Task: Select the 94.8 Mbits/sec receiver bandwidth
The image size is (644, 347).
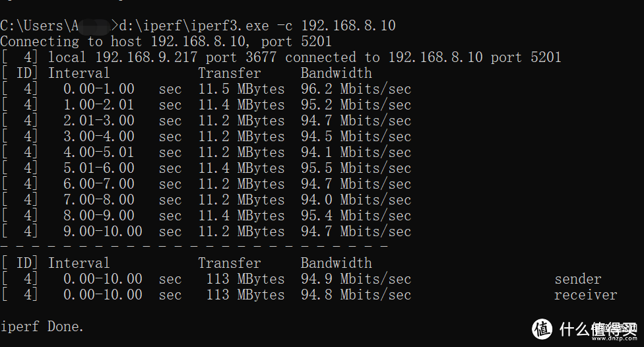Action: (356, 295)
